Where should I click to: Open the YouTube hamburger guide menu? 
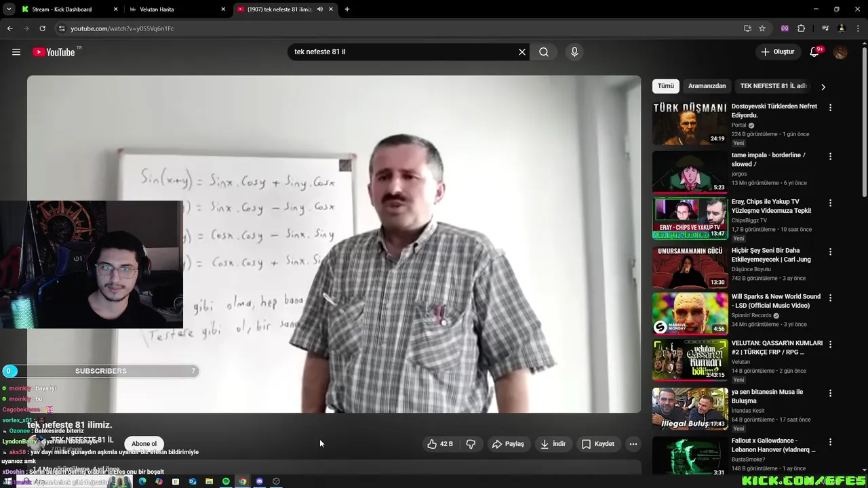(x=16, y=52)
